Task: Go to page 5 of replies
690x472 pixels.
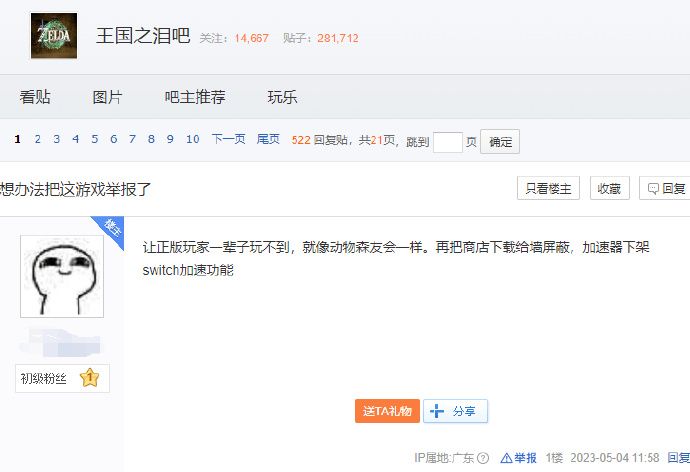Action: [95, 139]
